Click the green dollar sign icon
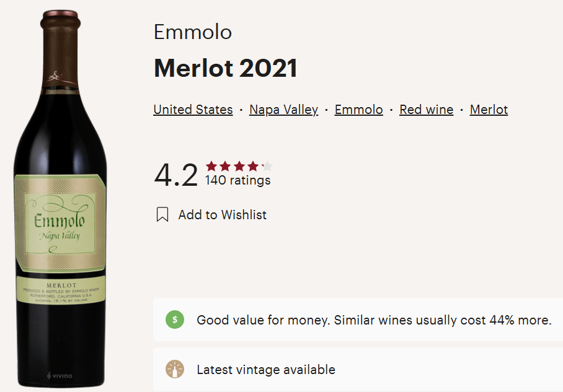The height and width of the screenshot is (392, 563). [x=175, y=320]
